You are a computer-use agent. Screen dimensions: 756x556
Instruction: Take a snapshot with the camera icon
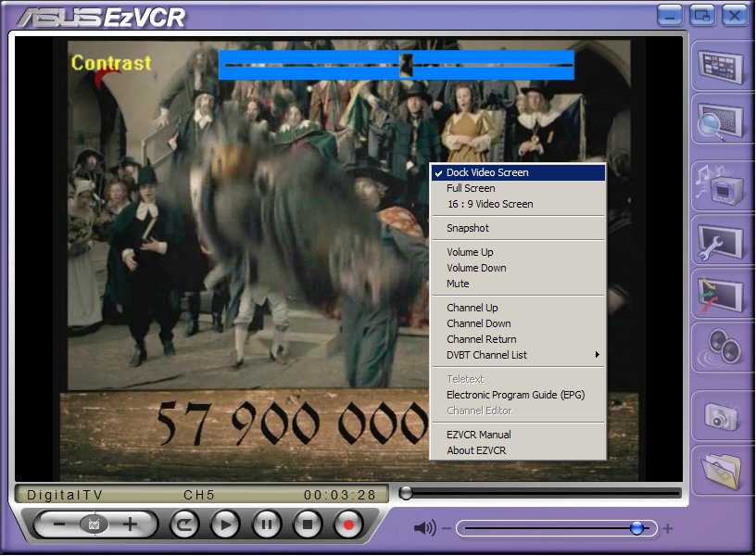point(721,416)
